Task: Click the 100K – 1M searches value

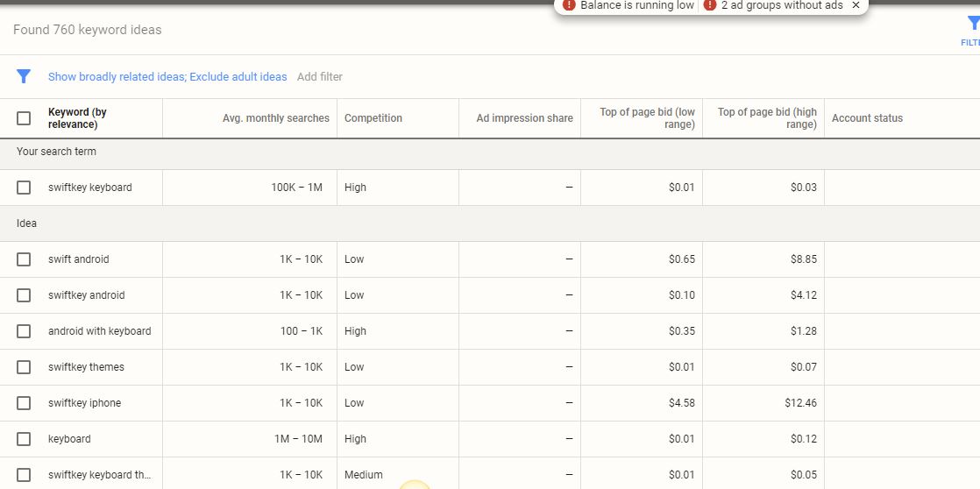Action: click(x=297, y=188)
